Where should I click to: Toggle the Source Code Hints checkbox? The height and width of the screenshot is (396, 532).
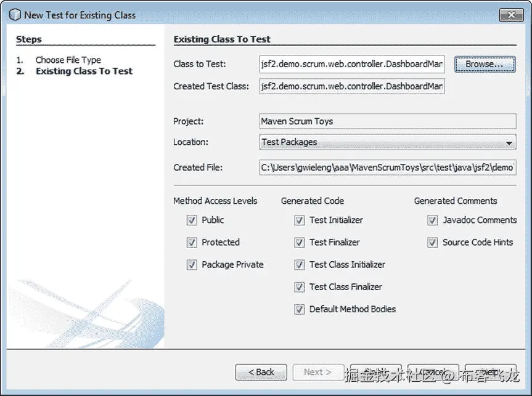(432, 242)
